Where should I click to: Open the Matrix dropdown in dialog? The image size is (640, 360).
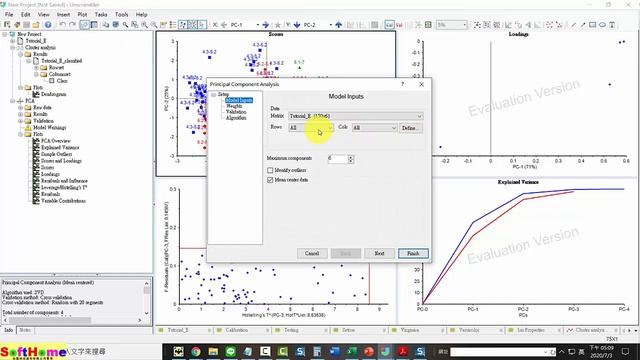pos(356,116)
